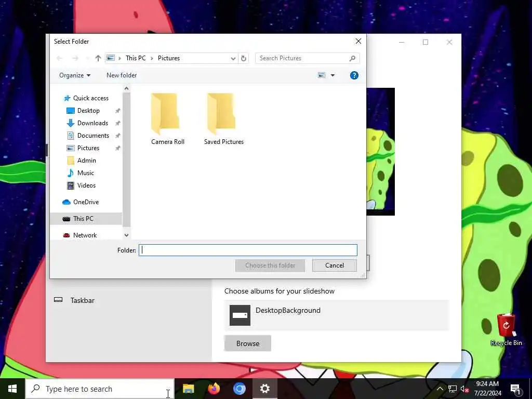Open the Organize dropdown menu

tap(75, 75)
